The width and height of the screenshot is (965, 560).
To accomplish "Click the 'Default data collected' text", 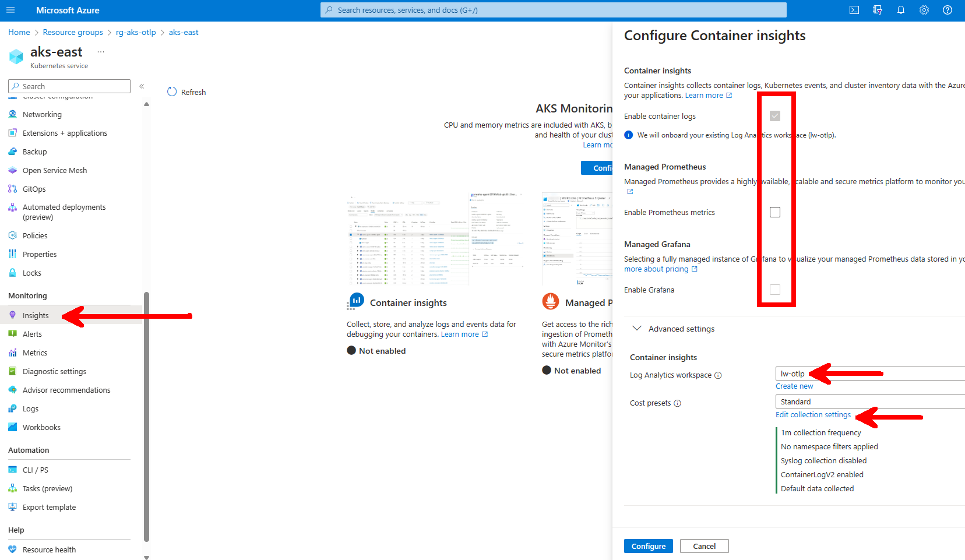I will [818, 489].
